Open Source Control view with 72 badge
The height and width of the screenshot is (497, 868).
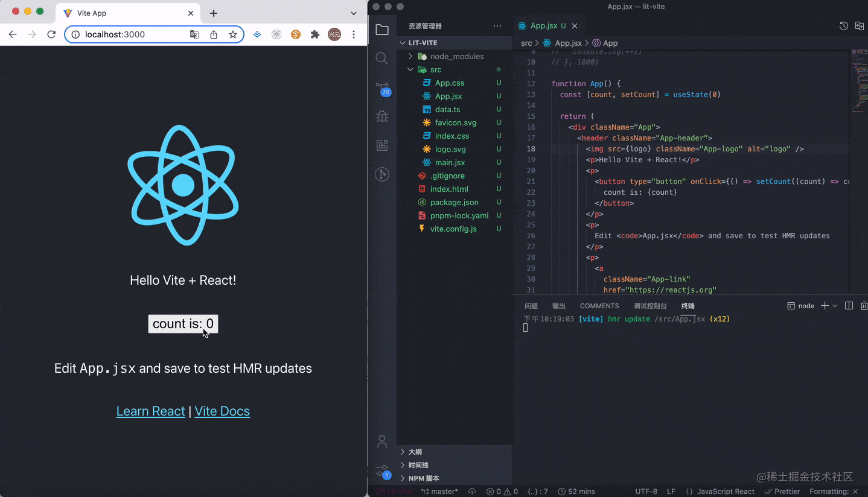point(381,87)
